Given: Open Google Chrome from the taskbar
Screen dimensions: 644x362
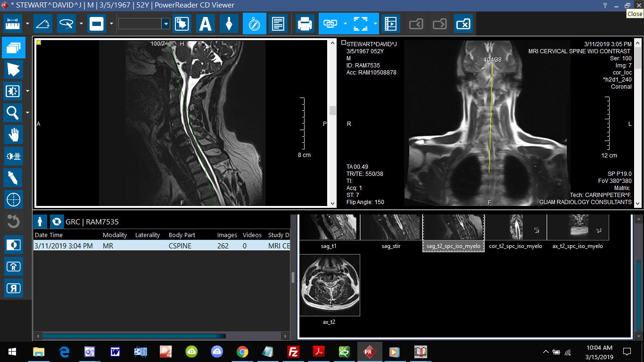Looking at the screenshot, I should point(242,351).
